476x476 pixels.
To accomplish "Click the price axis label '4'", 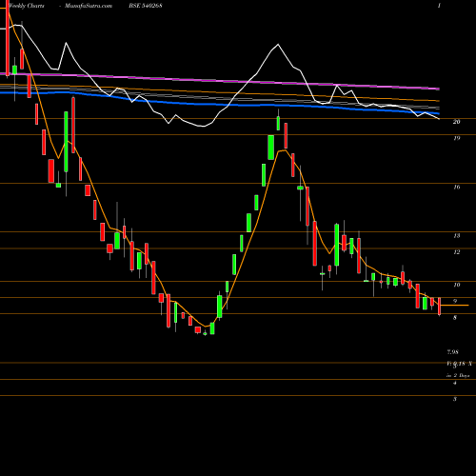I will click(455, 383).
